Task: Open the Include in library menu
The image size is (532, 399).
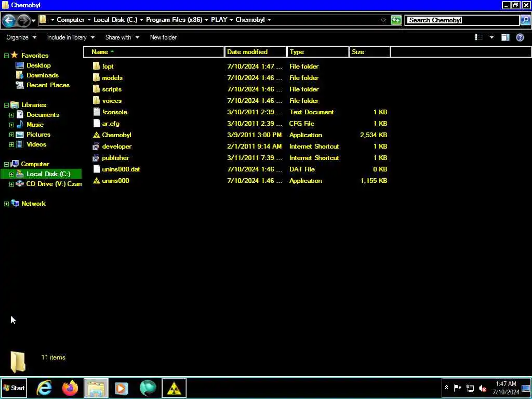Action: coord(71,37)
